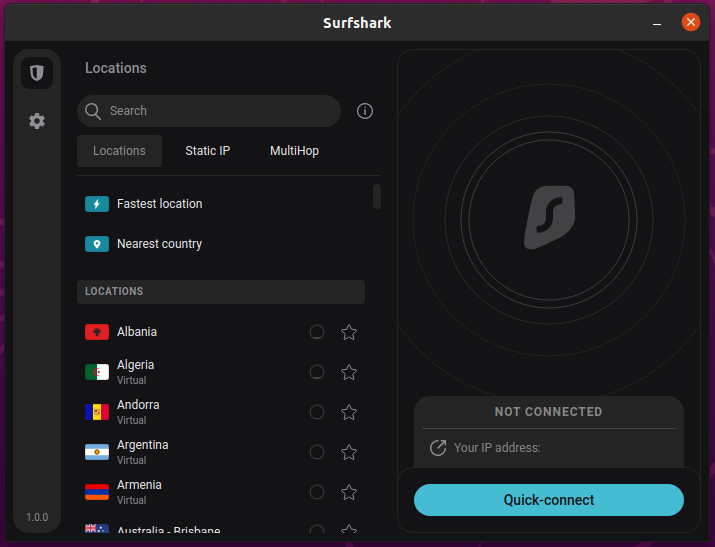Screen dimensions: 715x547
Task: Open Settings via the gear icon
Action: click(37, 121)
